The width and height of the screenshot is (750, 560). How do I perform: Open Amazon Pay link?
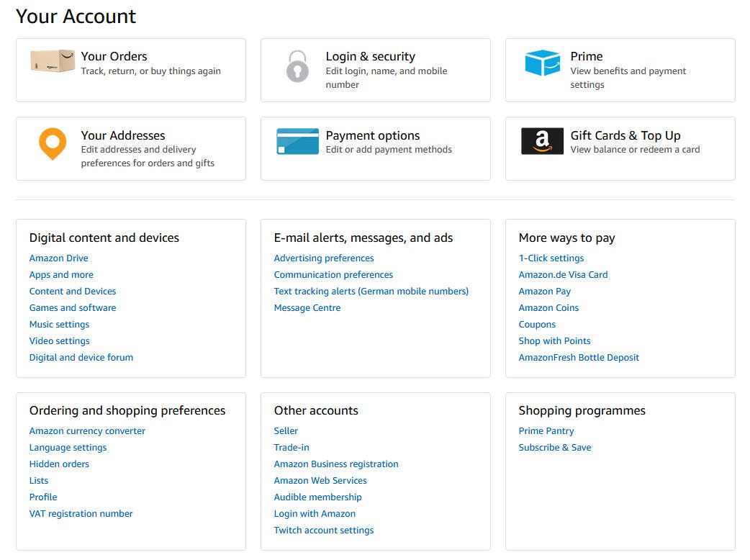[544, 292]
